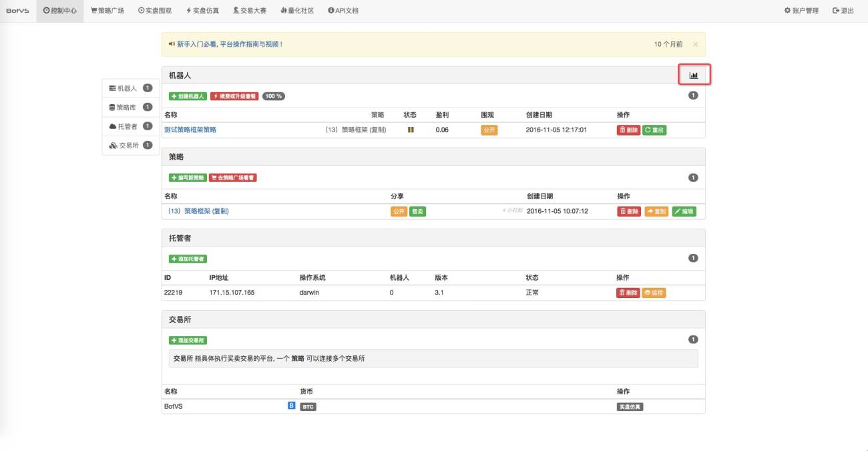Screen dimensions: 868x451
Task: Open 实盘仿真 in top navigation
Action: pyautogui.click(x=202, y=11)
